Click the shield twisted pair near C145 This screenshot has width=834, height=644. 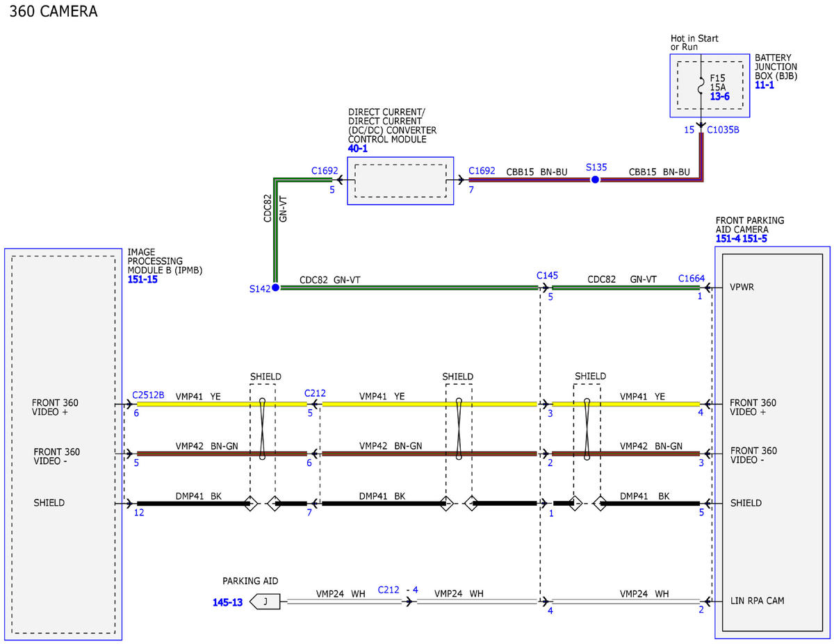point(587,428)
